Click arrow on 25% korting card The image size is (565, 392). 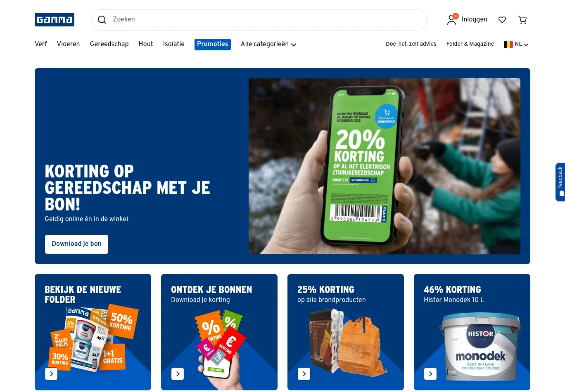tap(304, 374)
